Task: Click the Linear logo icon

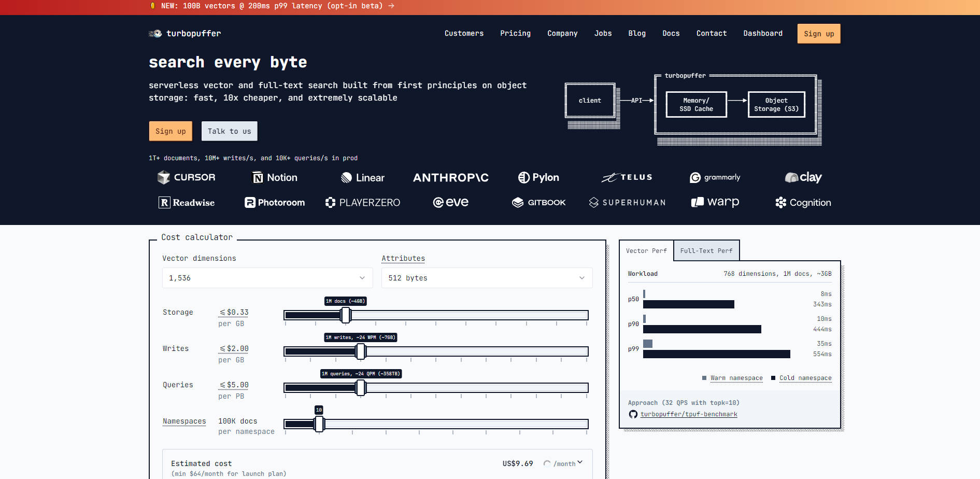Action: pyautogui.click(x=346, y=178)
